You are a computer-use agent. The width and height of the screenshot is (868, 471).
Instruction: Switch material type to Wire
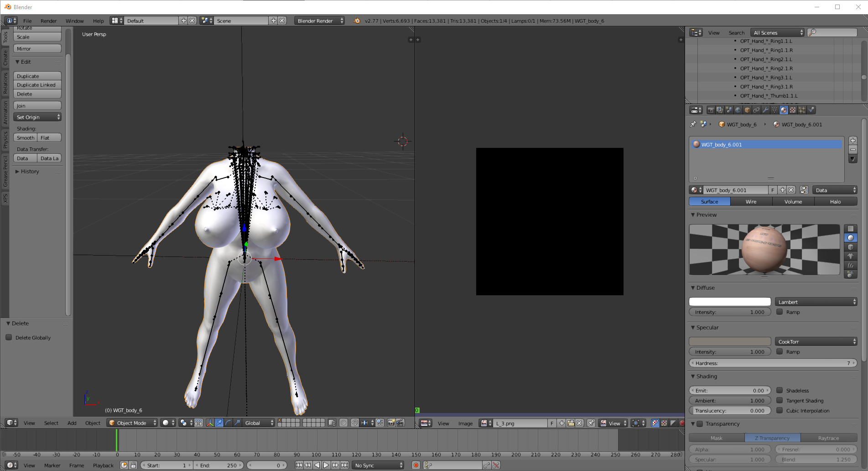751,202
